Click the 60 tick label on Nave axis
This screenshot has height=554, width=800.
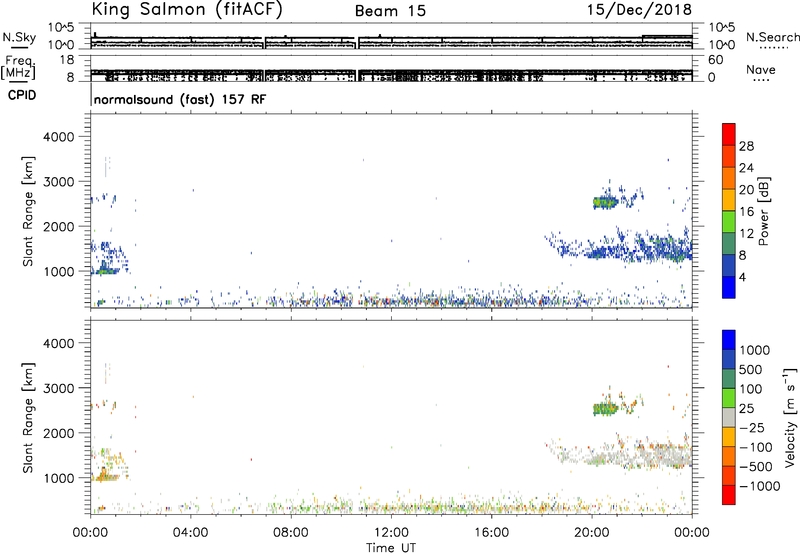716,60
